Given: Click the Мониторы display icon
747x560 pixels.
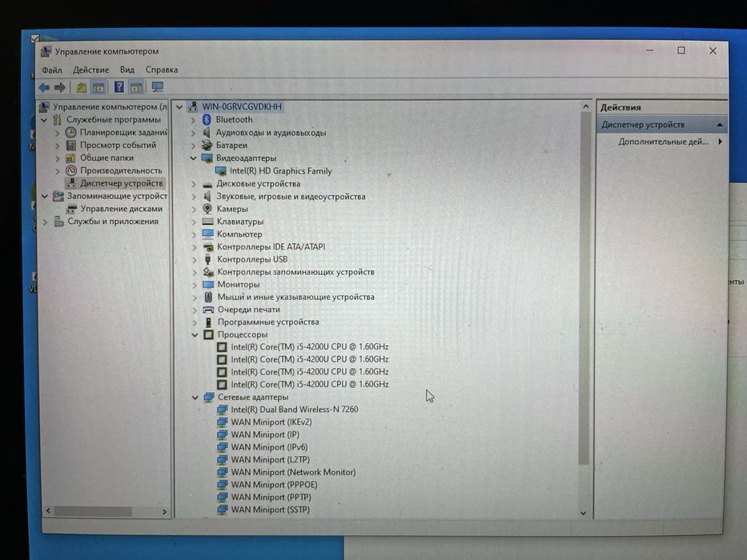Looking at the screenshot, I should (x=208, y=284).
